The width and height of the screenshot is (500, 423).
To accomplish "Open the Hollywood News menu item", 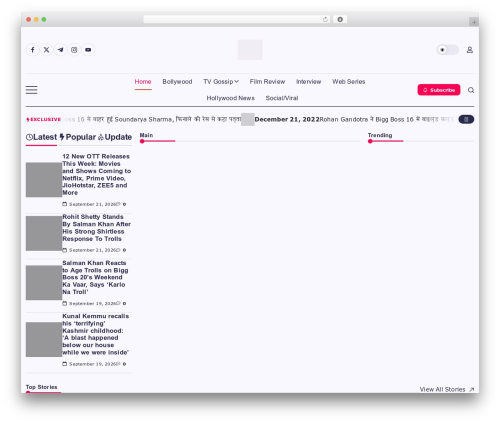I will [x=231, y=98].
